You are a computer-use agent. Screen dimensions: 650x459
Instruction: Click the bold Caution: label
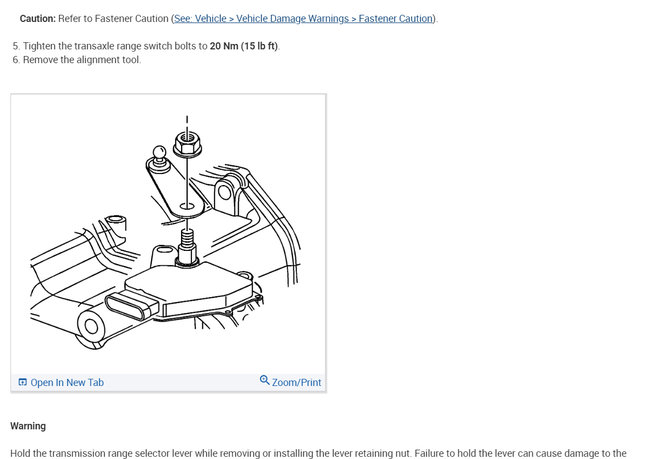click(x=38, y=19)
